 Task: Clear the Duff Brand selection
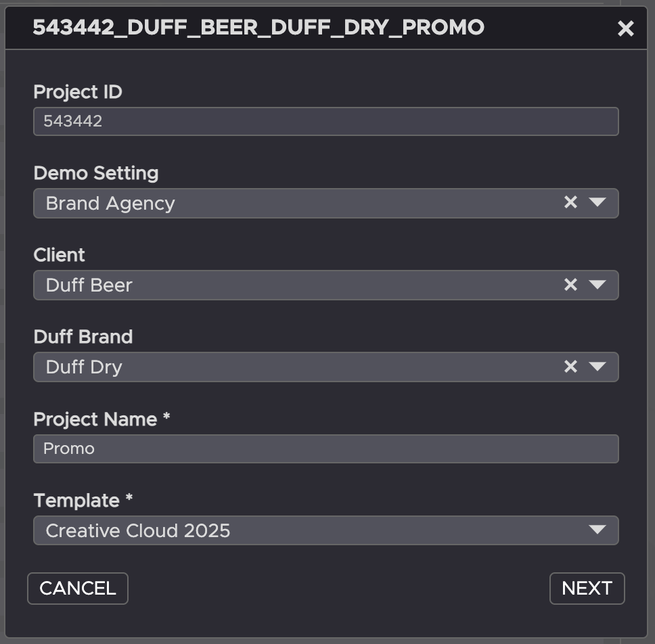[x=570, y=367]
